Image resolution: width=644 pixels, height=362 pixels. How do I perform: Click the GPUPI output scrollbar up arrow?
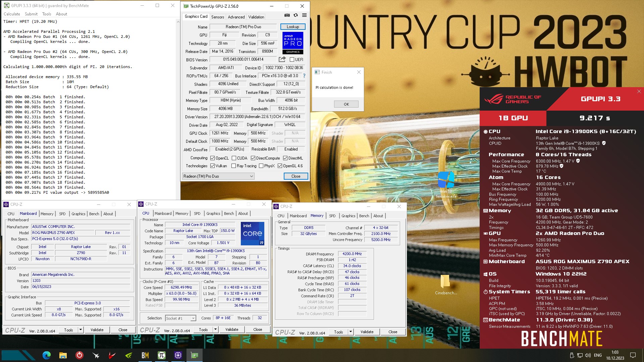[178, 21]
